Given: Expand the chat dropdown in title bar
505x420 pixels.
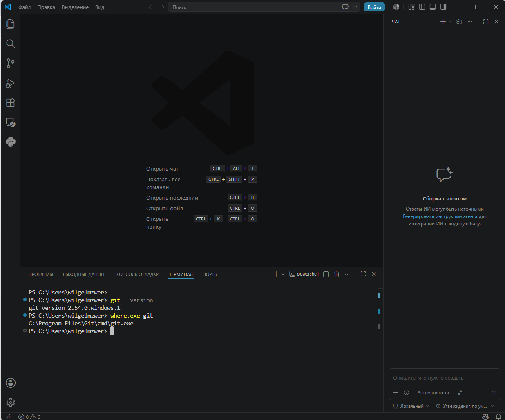Looking at the screenshot, I should tap(355, 7).
